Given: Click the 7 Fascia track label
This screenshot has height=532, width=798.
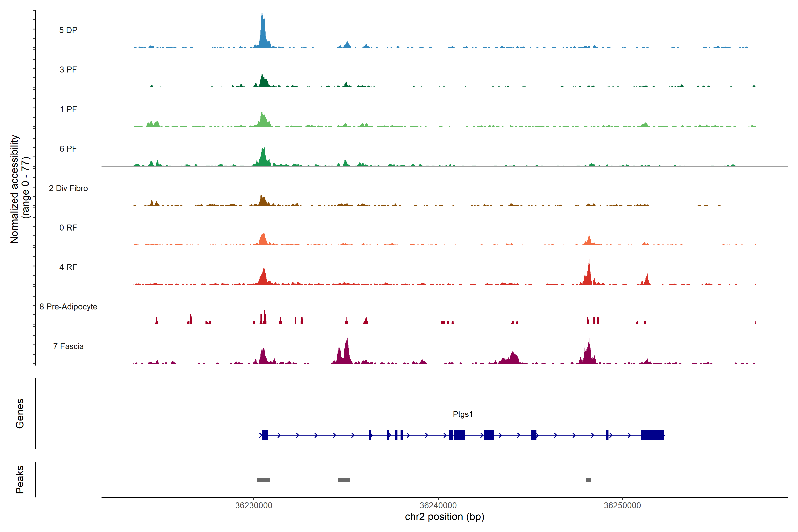Looking at the screenshot, I should [68, 346].
